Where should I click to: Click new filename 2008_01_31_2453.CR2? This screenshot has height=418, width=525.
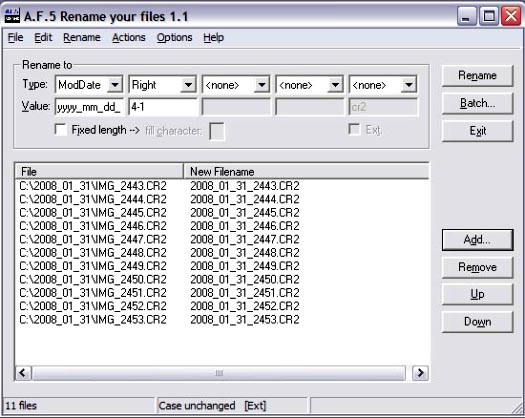[245, 320]
